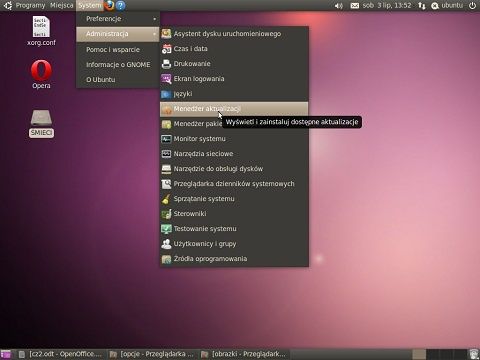
Task: Open Pomoc i wsparcie
Action: tap(118, 50)
